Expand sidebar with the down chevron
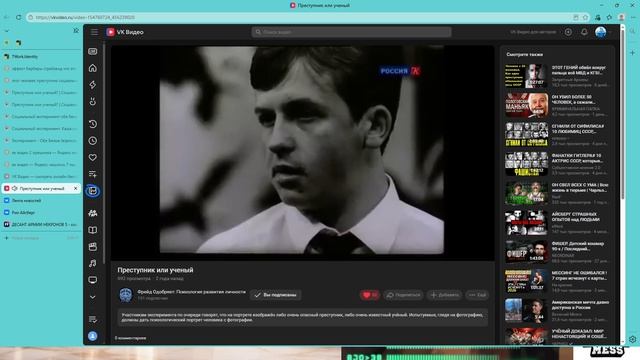 tap(93, 297)
